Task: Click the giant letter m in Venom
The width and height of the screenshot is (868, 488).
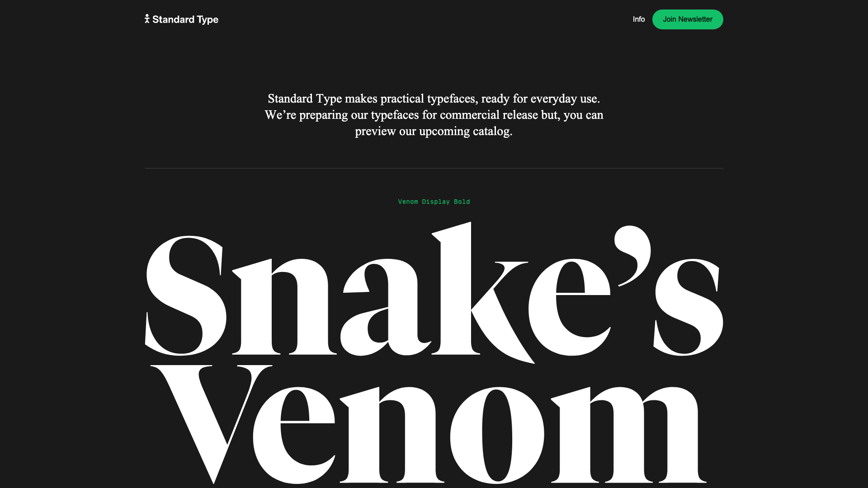Action: [x=628, y=435]
